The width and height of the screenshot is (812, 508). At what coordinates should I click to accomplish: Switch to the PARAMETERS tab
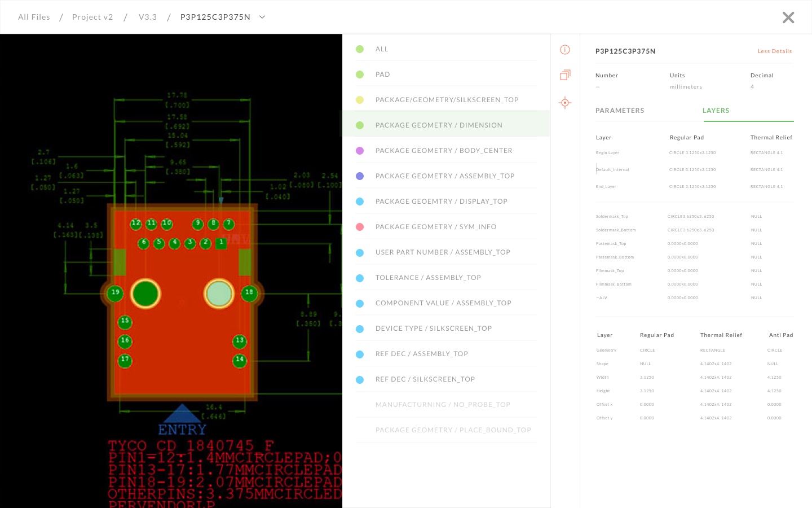tap(620, 111)
